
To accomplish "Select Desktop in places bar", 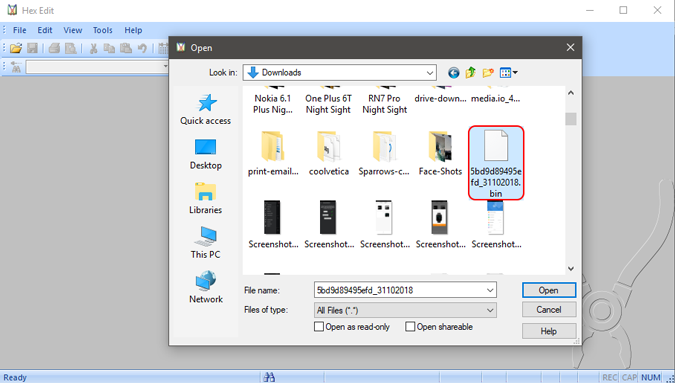I will click(x=206, y=154).
